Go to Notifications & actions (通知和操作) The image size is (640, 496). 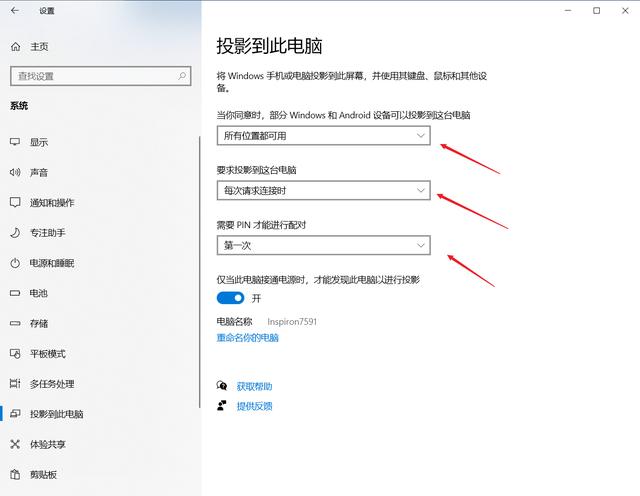coord(52,203)
